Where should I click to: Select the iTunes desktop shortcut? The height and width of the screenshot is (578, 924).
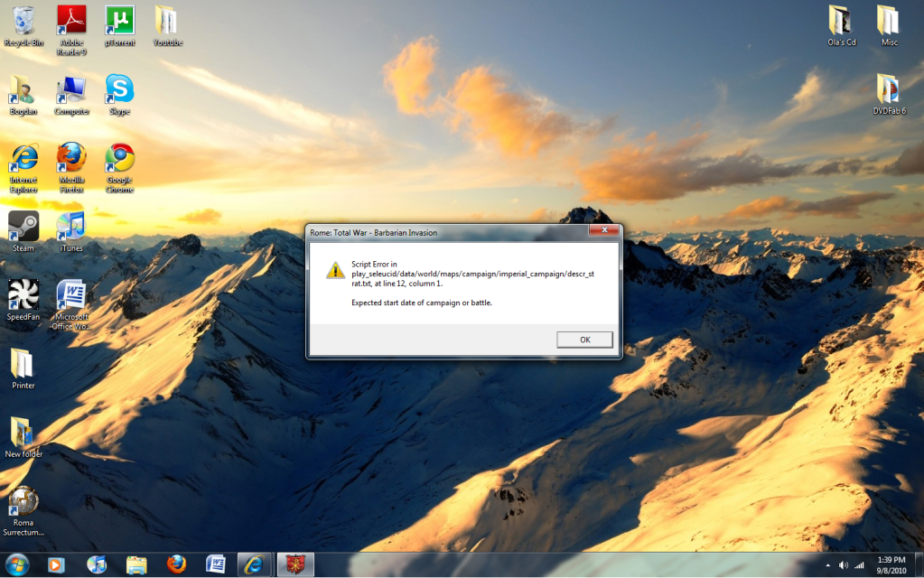click(71, 227)
